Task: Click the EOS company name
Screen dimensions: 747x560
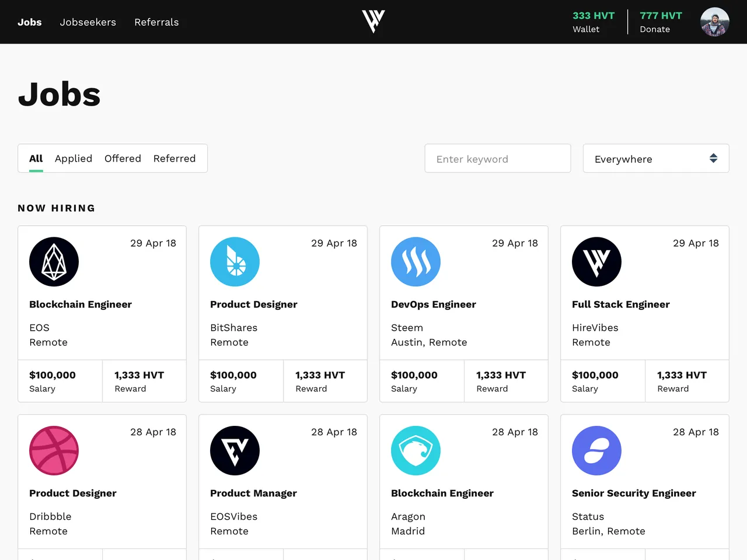Action: point(40,328)
